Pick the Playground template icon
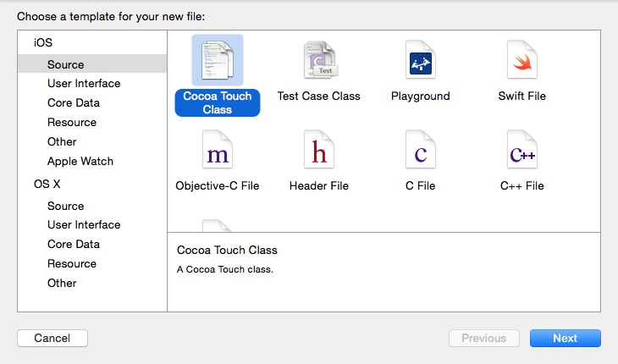Image resolution: width=618 pixels, height=364 pixels. click(x=420, y=60)
